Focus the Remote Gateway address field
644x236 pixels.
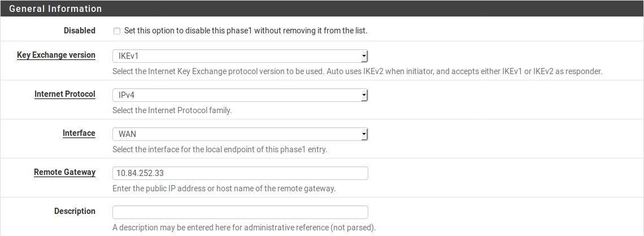coord(240,173)
